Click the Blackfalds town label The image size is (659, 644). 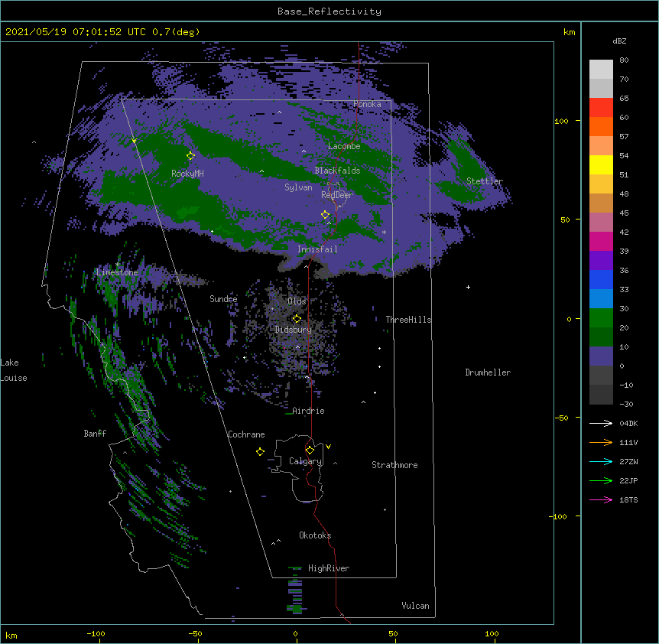tap(337, 171)
